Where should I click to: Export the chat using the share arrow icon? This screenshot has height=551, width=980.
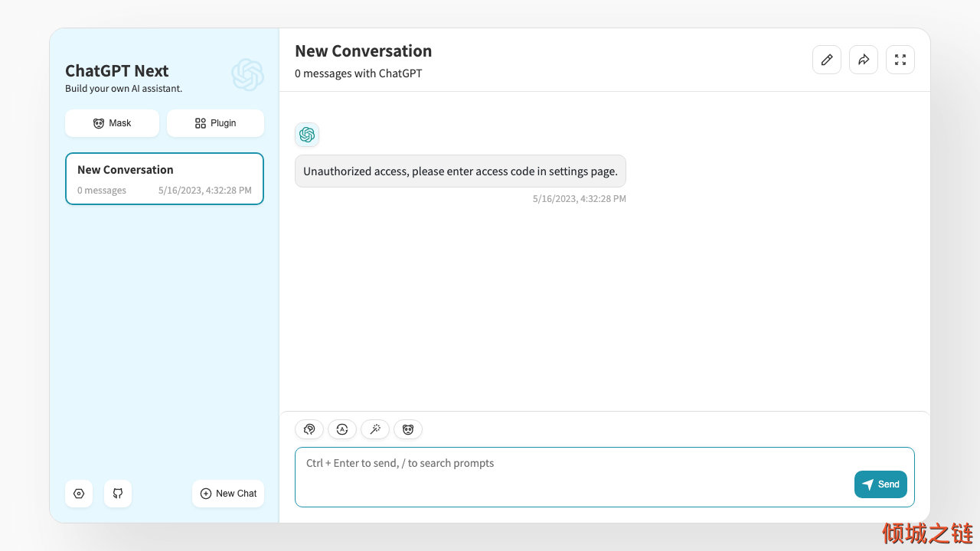864,60
